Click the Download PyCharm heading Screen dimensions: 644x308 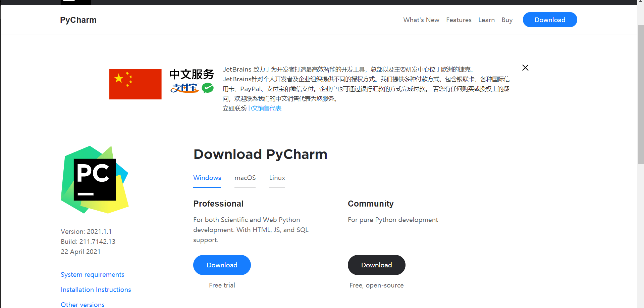260,155
